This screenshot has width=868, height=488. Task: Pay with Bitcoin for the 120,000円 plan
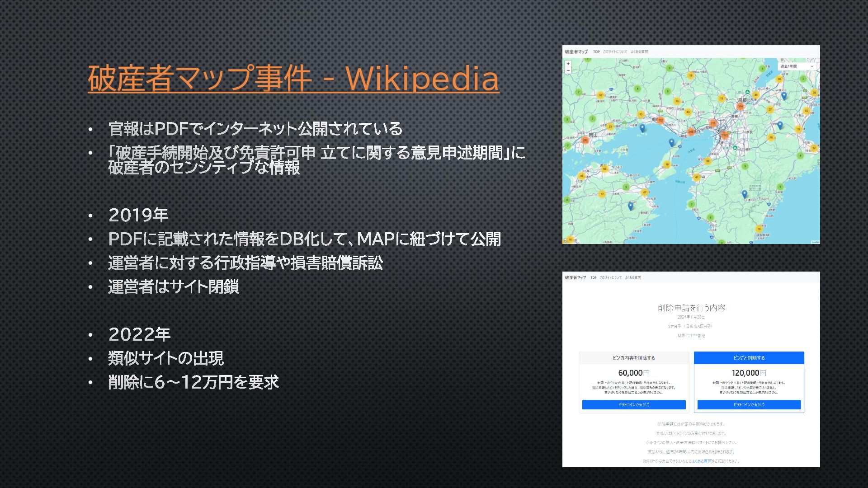pyautogui.click(x=749, y=404)
